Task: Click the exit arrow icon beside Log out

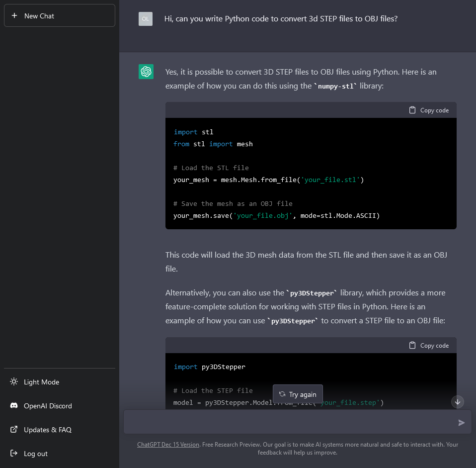Action: coord(14,454)
